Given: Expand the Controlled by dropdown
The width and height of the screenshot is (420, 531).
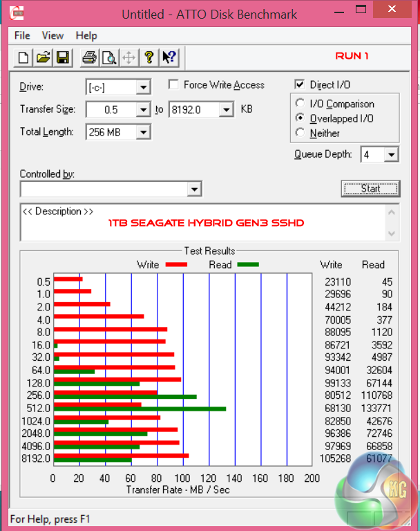Looking at the screenshot, I should point(194,189).
